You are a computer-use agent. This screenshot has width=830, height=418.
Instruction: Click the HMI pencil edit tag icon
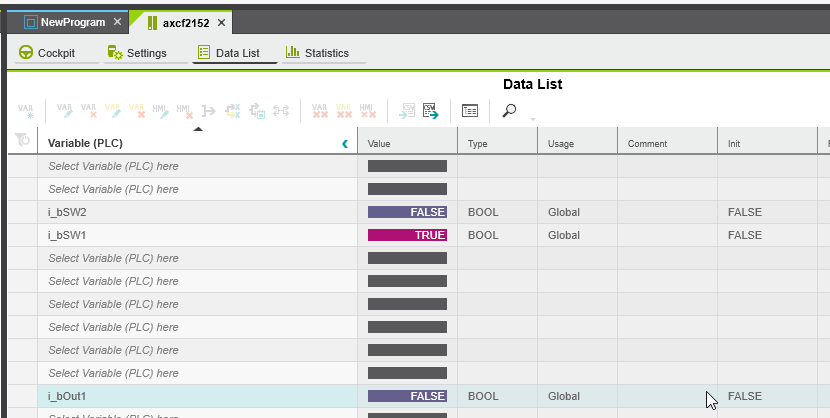(160, 111)
